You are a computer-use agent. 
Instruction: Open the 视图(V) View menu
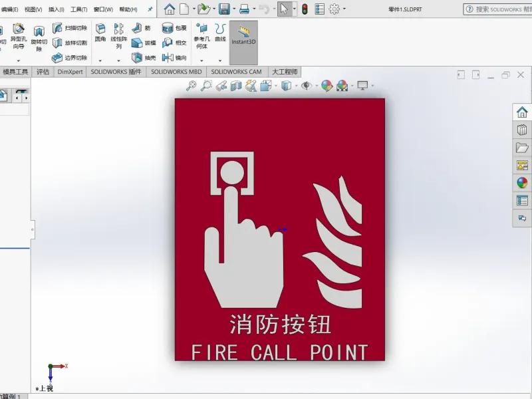[x=33, y=9]
